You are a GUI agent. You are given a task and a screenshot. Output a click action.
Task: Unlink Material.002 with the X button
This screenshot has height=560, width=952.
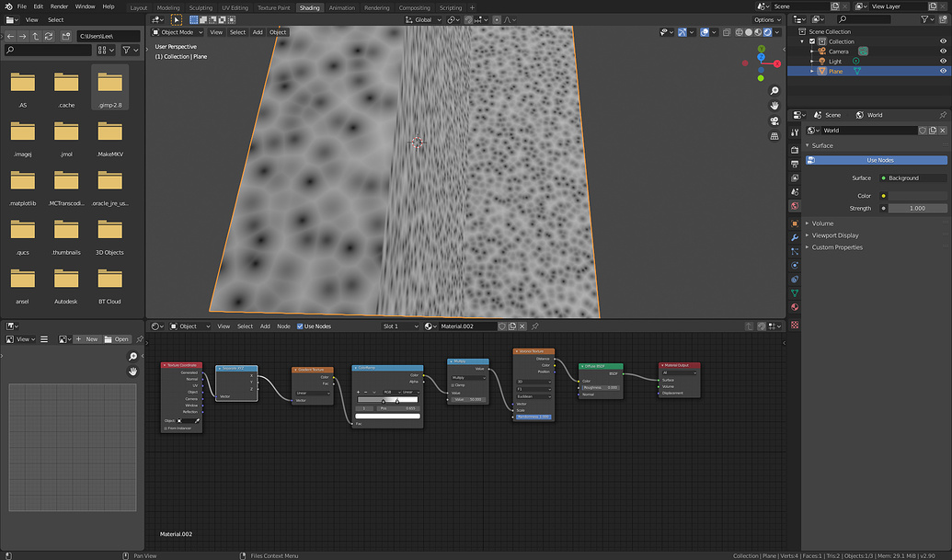coord(522,326)
